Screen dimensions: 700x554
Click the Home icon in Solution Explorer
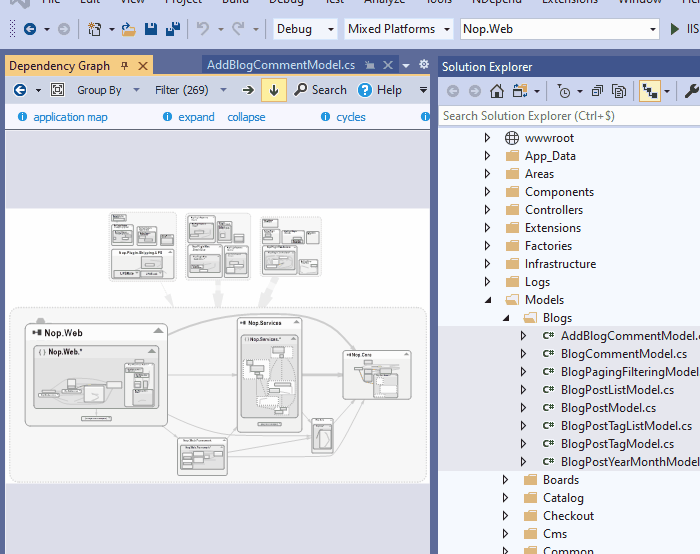tap(497, 91)
